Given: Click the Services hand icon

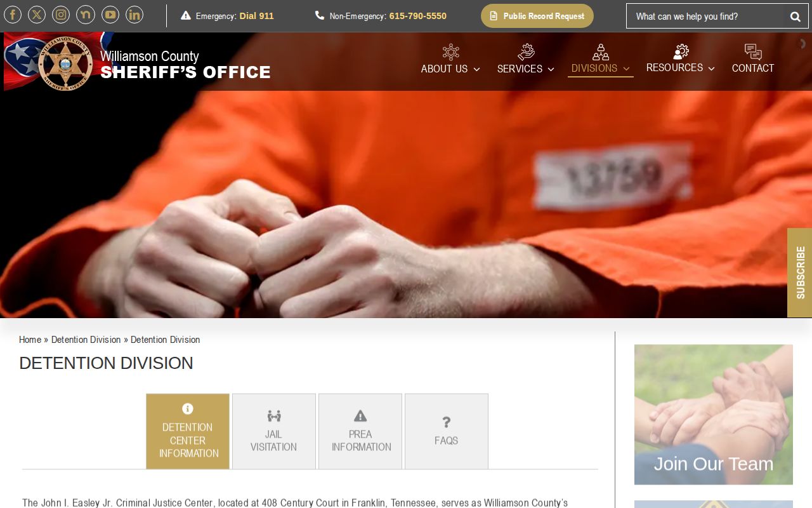Looking at the screenshot, I should 526,52.
